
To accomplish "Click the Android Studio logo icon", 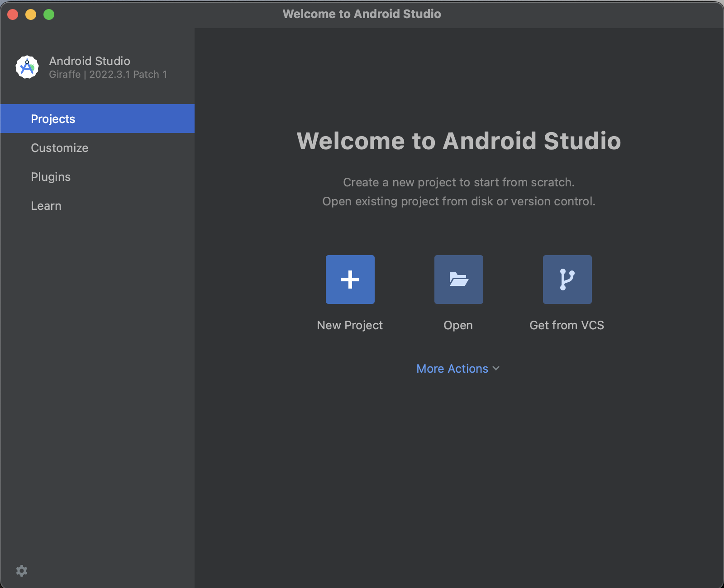I will click(x=27, y=67).
